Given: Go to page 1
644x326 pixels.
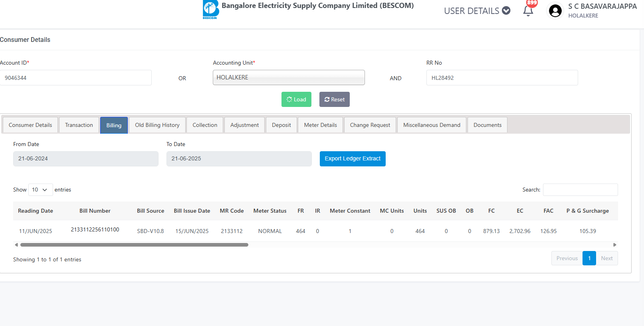Looking at the screenshot, I should coord(589,258).
